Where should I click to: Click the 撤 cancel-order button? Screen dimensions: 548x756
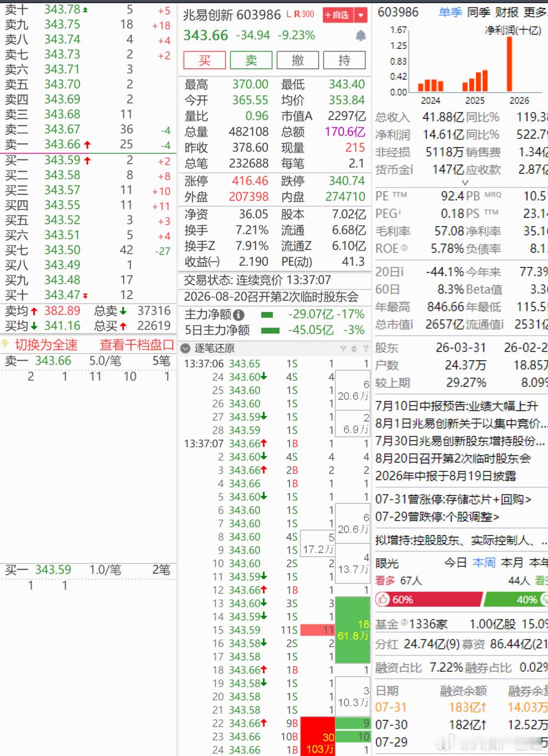coord(298,60)
